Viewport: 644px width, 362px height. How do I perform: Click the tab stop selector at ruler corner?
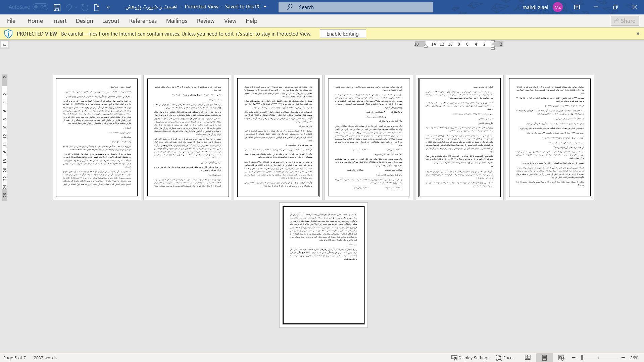click(5, 45)
